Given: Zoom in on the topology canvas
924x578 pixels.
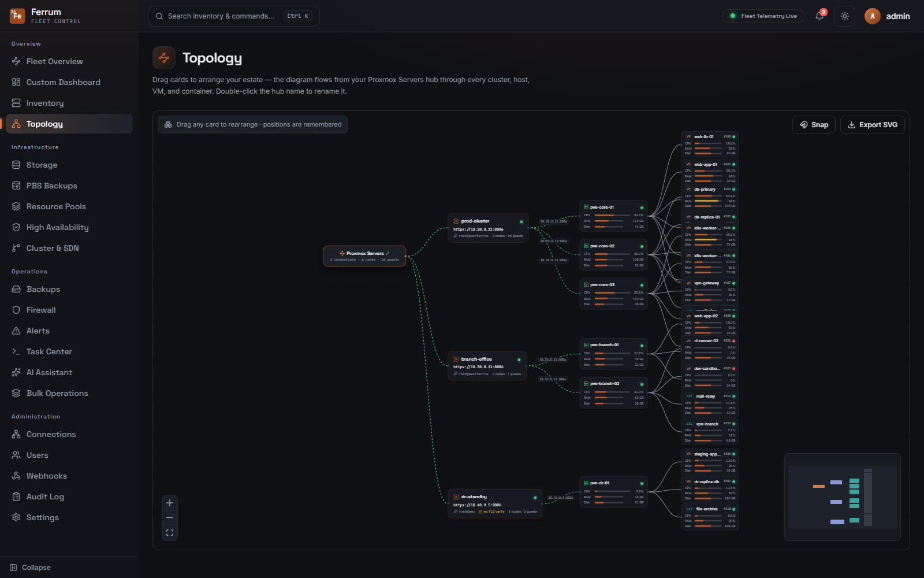Looking at the screenshot, I should 170,503.
